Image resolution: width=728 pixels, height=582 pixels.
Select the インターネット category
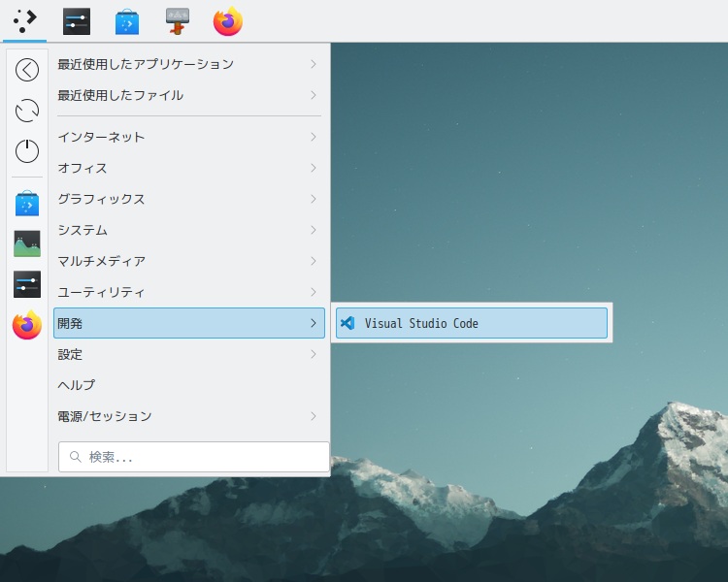click(x=189, y=137)
